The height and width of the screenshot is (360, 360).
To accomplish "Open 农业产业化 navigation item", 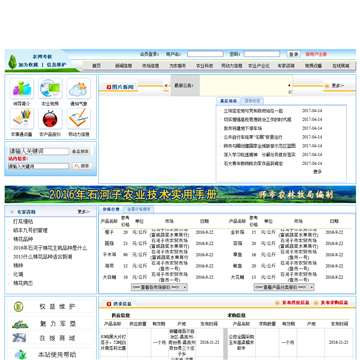I will pyautogui.click(x=259, y=66).
